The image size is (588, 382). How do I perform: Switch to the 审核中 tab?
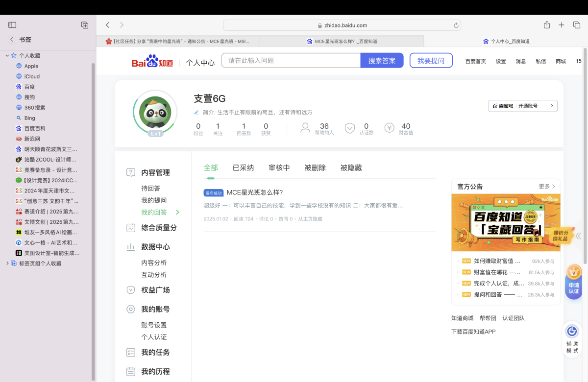point(279,167)
